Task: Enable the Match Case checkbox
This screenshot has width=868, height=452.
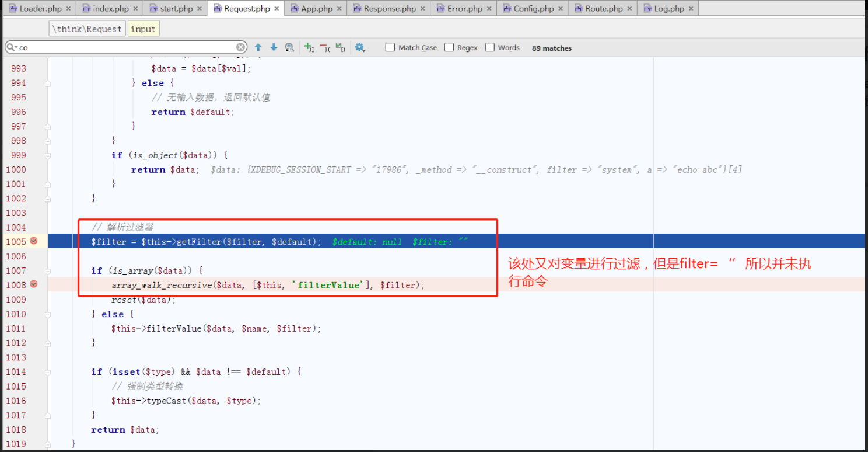Action: coord(390,47)
